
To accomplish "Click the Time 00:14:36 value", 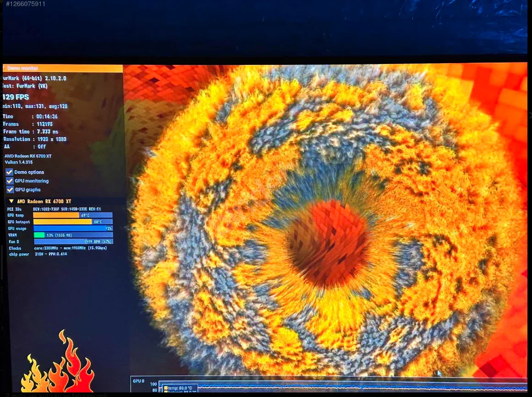I will (47, 116).
